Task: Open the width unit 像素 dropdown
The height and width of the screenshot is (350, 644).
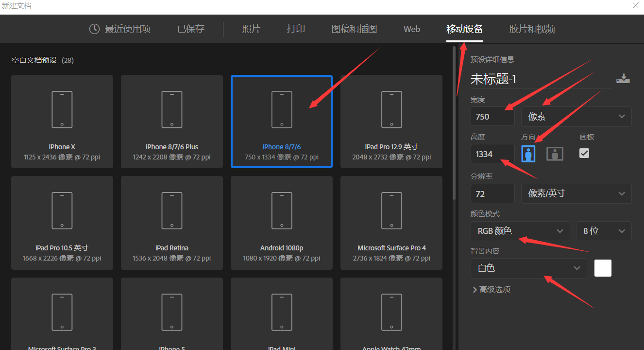Action: coord(576,117)
